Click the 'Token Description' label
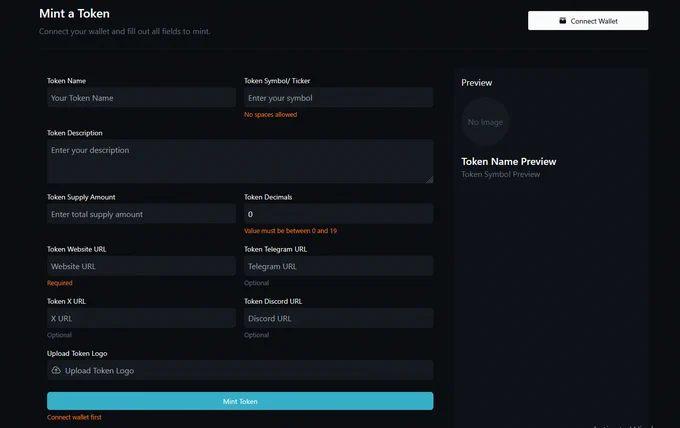This screenshot has height=428, width=680. pos(75,133)
